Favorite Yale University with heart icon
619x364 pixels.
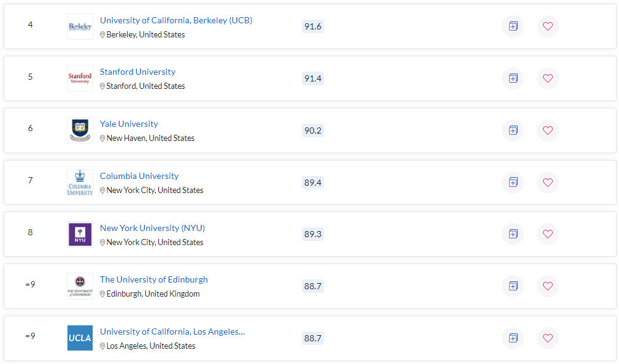548,131
